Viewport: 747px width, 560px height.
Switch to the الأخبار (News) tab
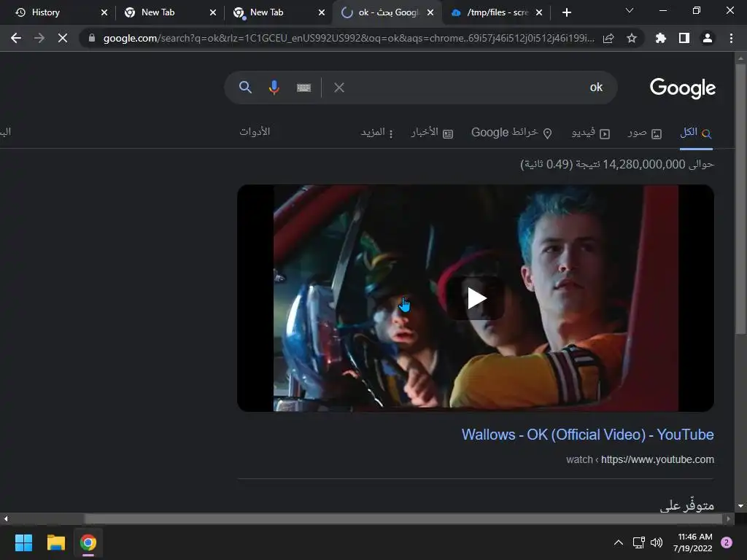[432, 133]
